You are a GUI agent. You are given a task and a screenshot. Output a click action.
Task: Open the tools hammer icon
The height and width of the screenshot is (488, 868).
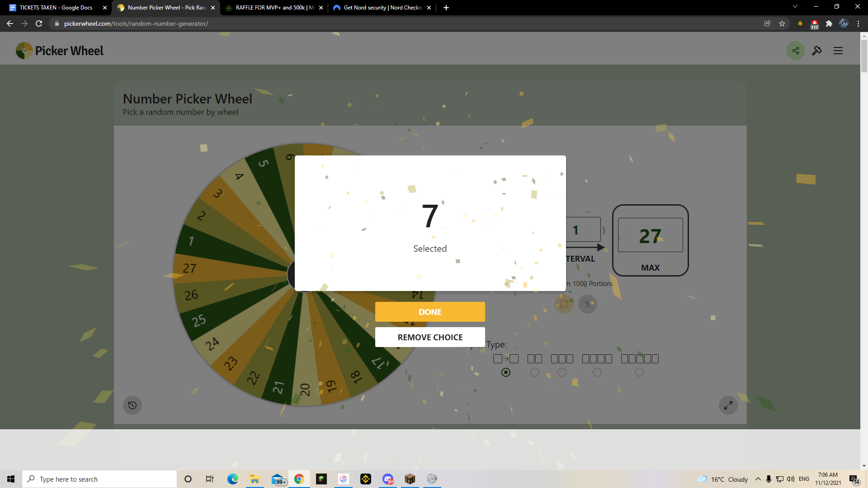[x=817, y=51]
